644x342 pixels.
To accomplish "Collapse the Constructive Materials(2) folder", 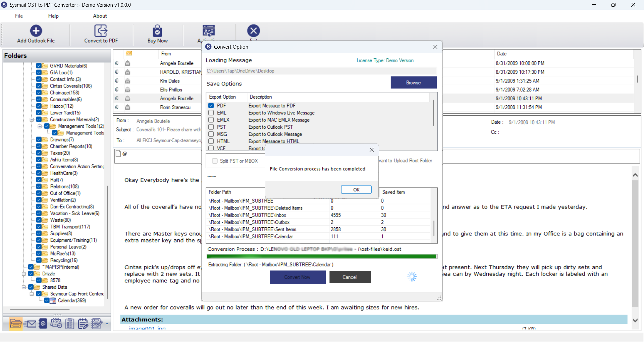I will coord(32,120).
